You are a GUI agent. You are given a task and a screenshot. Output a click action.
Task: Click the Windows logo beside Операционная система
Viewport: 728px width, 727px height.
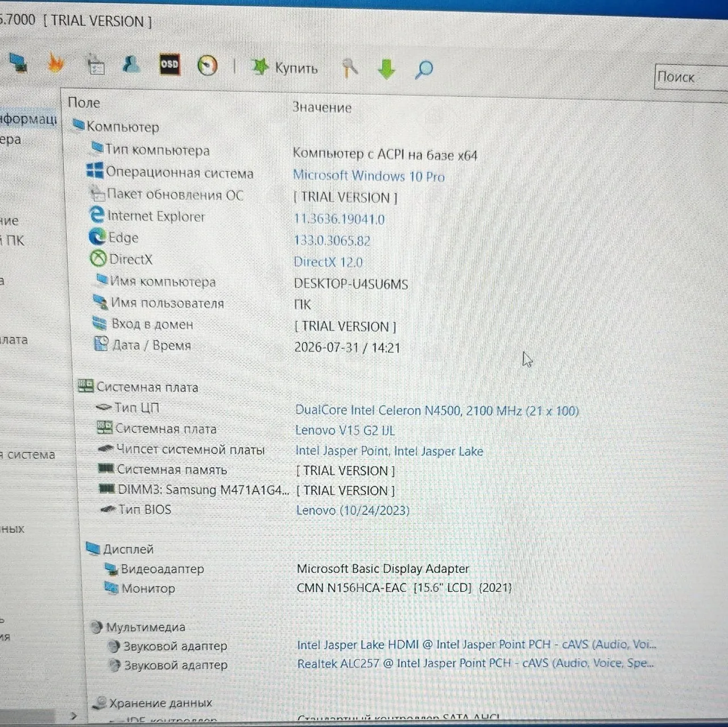pyautogui.click(x=95, y=171)
